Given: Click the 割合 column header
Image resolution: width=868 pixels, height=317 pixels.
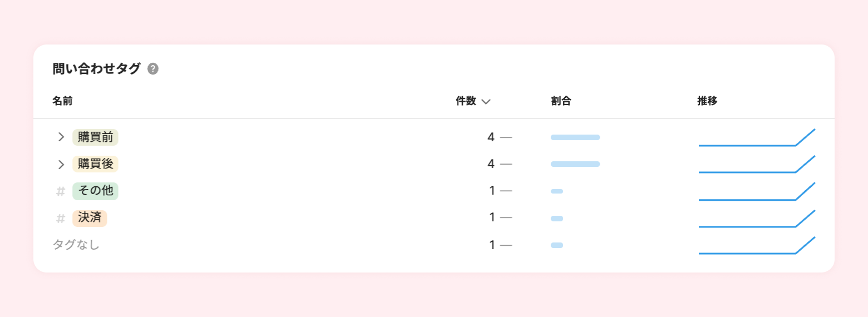Looking at the screenshot, I should 561,101.
